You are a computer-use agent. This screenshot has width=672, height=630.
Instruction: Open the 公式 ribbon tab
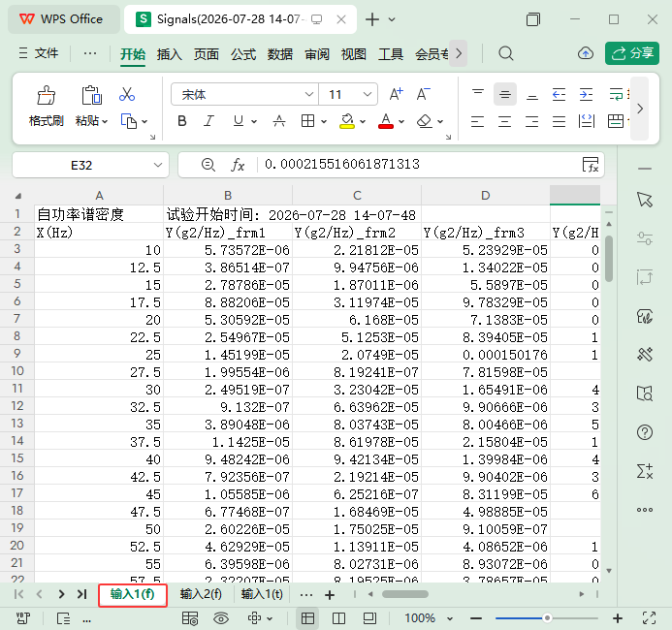point(243,54)
